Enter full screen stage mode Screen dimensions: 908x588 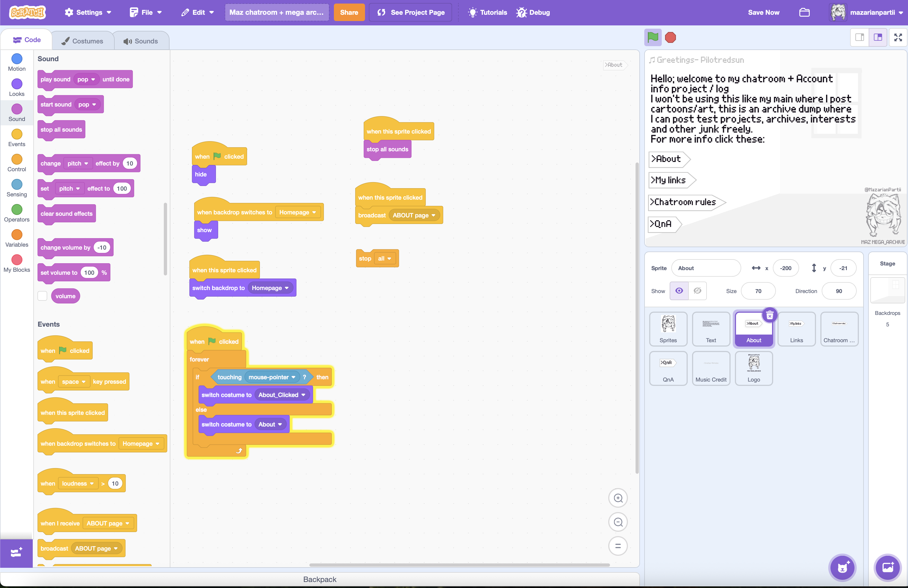click(898, 37)
